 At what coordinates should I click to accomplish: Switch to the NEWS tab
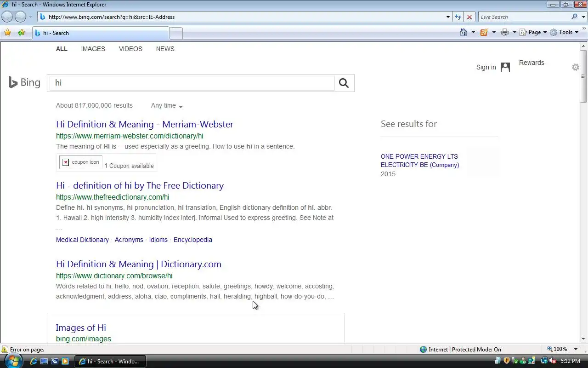coord(165,49)
